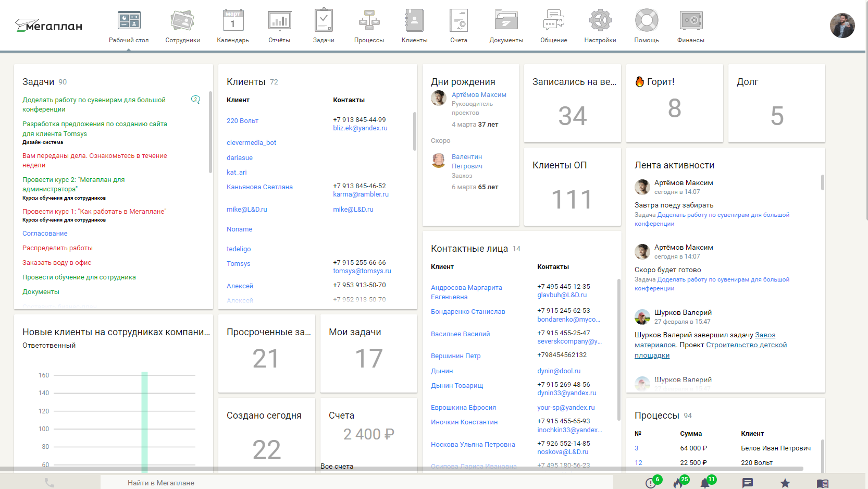Open the Процессы diagram icon
Viewport: 868px width, 489px height.
(x=369, y=21)
